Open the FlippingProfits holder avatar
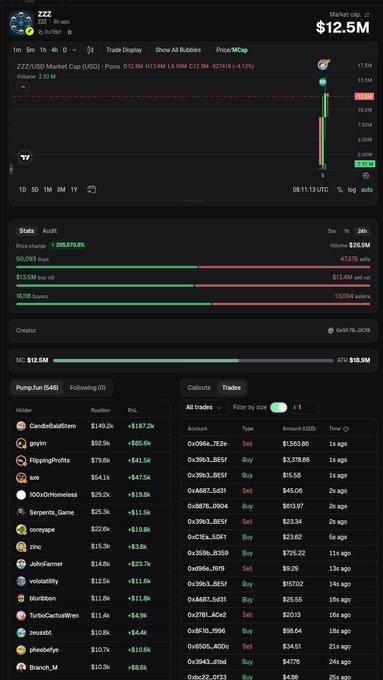383x680 pixels. point(21,461)
